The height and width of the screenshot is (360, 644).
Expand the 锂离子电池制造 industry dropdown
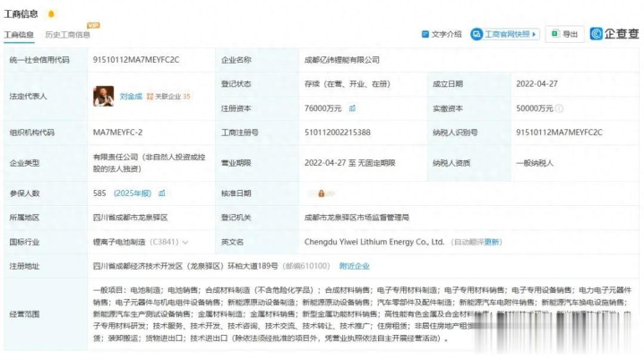185,242
